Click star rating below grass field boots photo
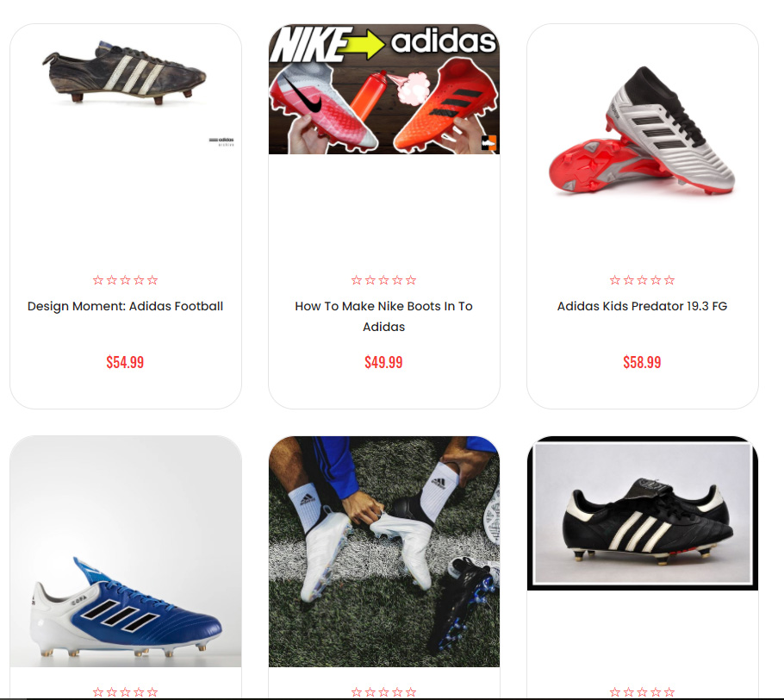This screenshot has width=784, height=700. coord(383,692)
